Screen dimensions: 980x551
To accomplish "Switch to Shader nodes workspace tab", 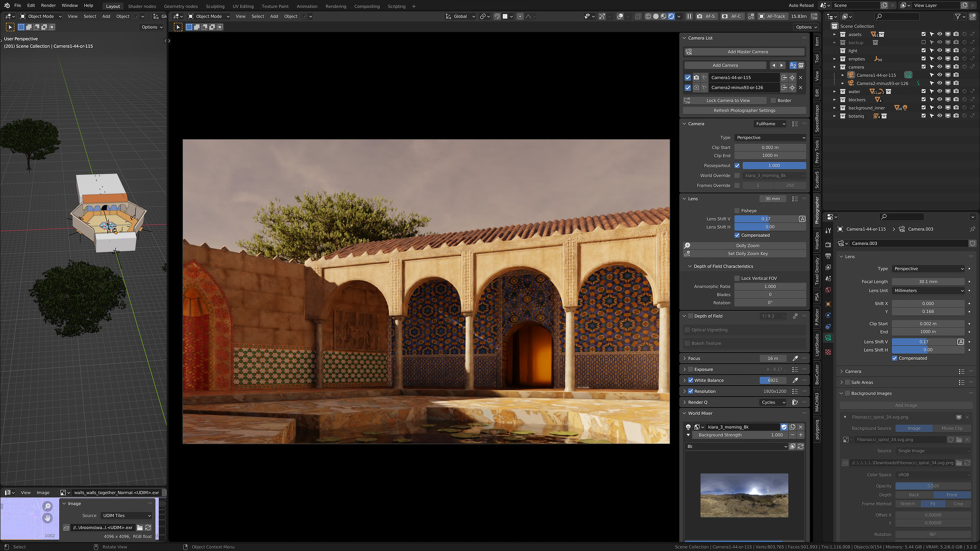I will [142, 7].
